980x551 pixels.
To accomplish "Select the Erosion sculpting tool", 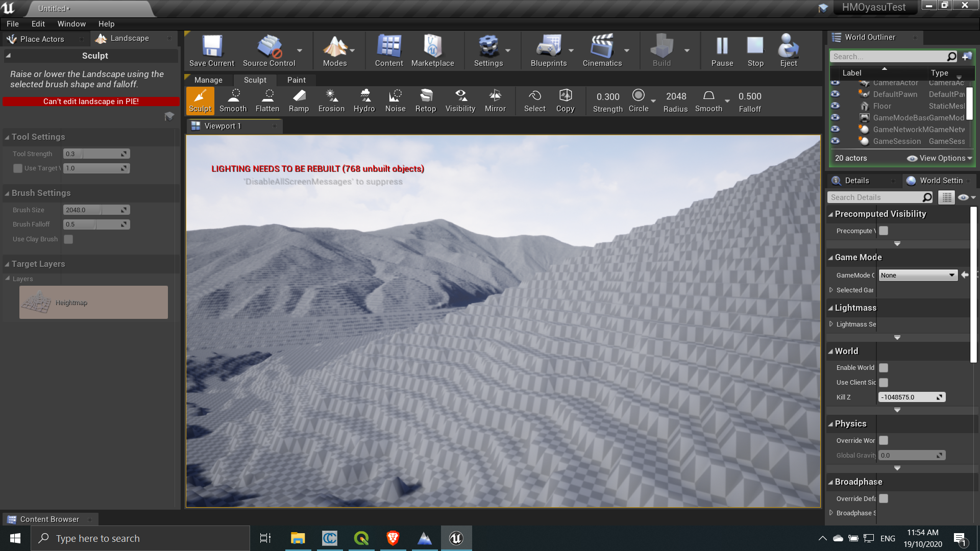I will tap(331, 101).
